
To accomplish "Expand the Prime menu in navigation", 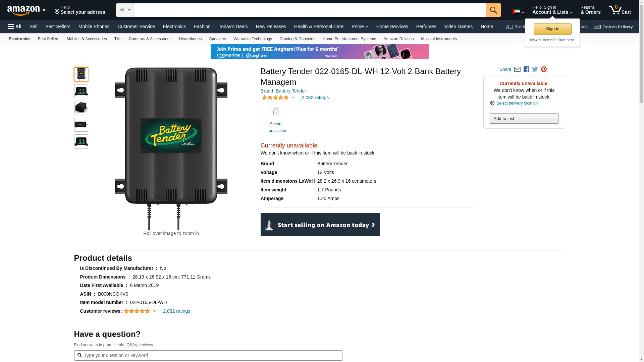I will point(360,26).
